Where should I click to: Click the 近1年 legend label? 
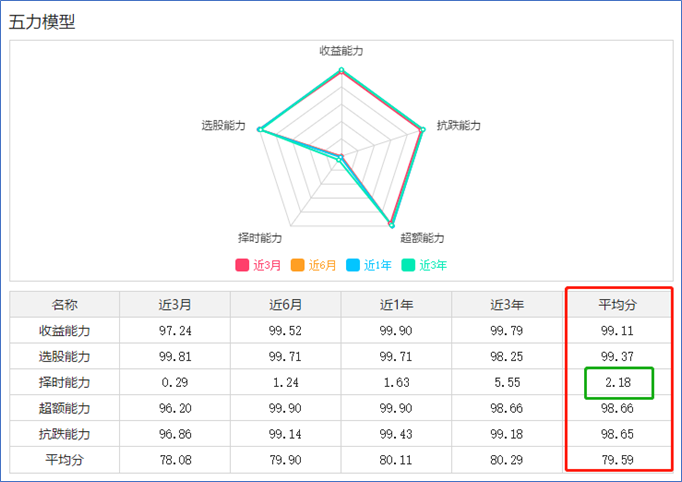tap(378, 265)
